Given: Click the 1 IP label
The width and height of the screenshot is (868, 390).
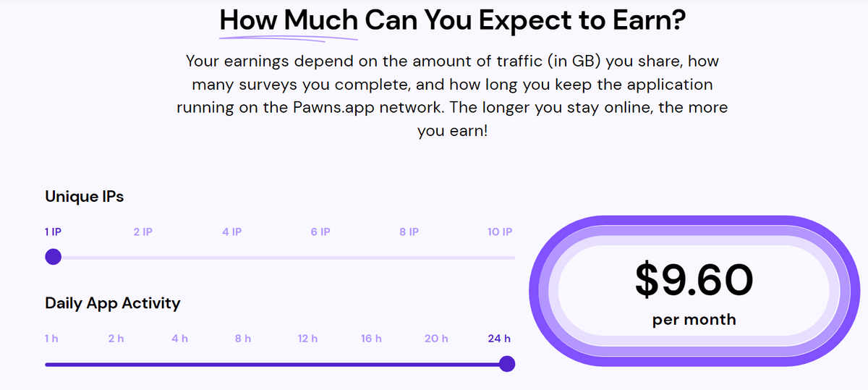Looking at the screenshot, I should pos(54,232).
